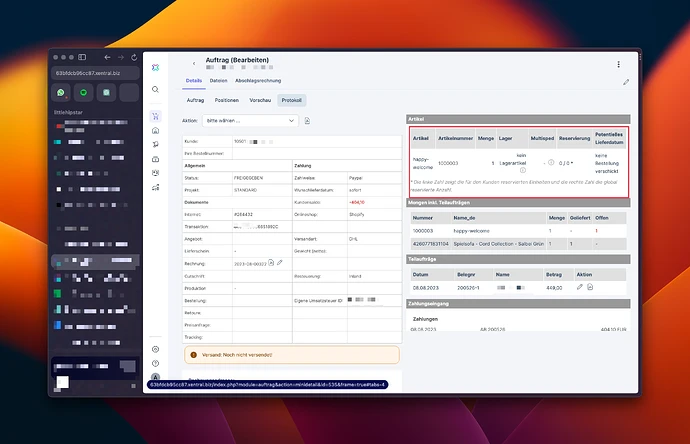Click article number 4260771831104
This screenshot has width=690, height=444.
click(430, 243)
